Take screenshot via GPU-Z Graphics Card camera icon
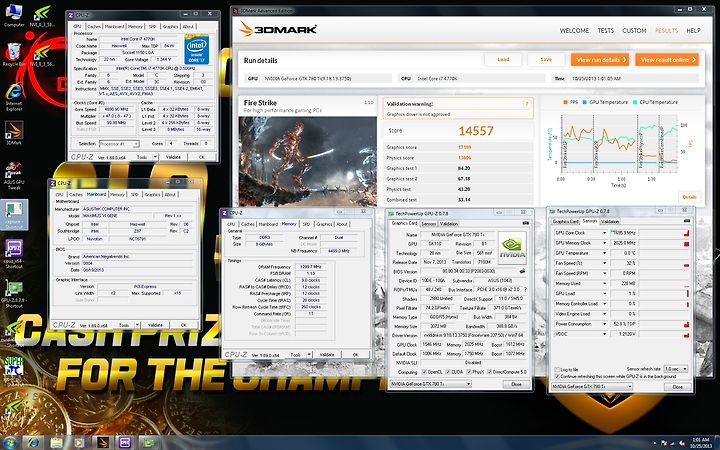The image size is (720, 450). coord(525,223)
